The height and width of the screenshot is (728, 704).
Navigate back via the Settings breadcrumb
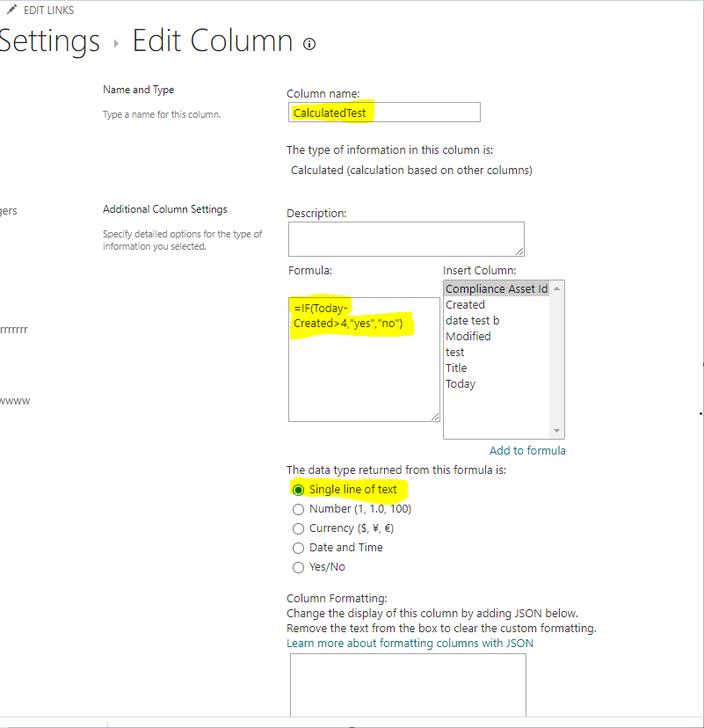coord(50,40)
